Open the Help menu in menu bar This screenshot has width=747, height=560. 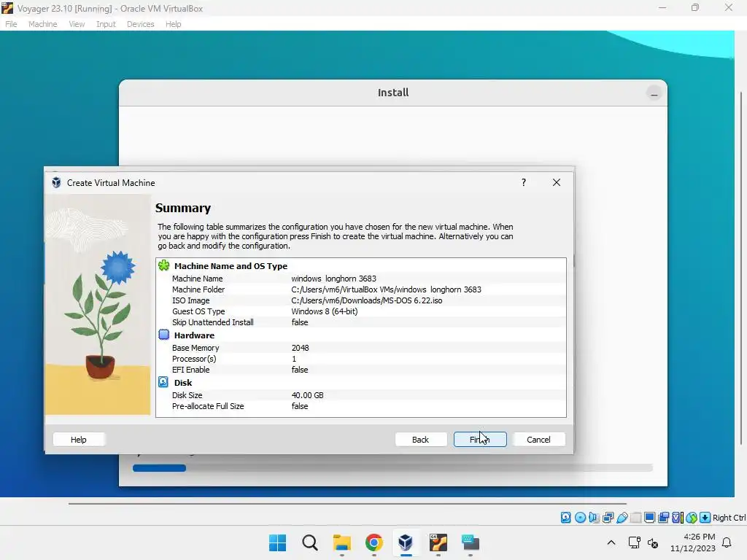(174, 24)
